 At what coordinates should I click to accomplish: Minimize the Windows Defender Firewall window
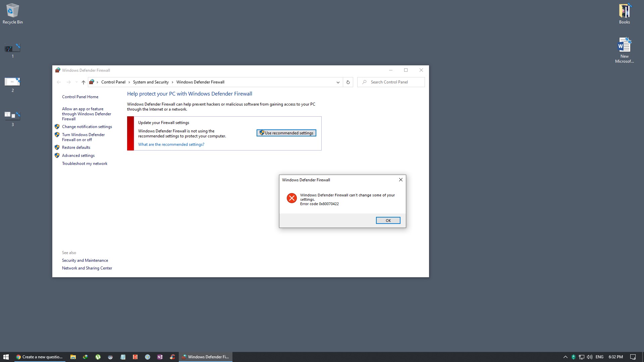coord(390,70)
